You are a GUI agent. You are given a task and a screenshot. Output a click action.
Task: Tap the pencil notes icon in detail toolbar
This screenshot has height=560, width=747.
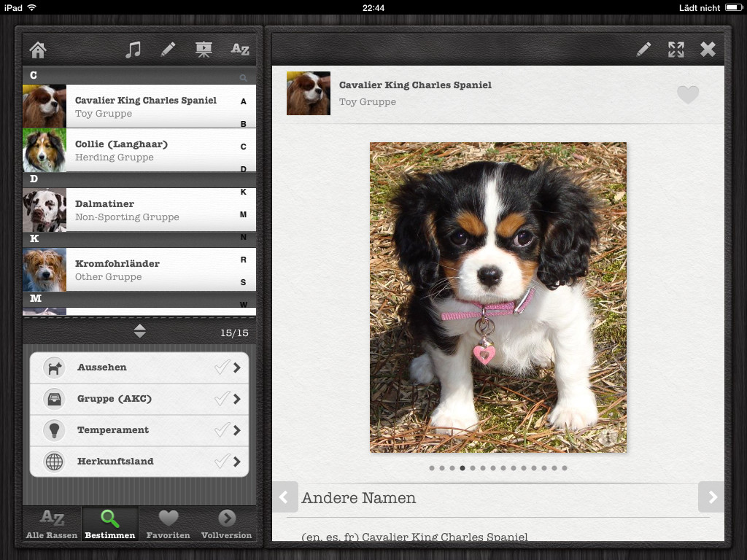tap(643, 50)
